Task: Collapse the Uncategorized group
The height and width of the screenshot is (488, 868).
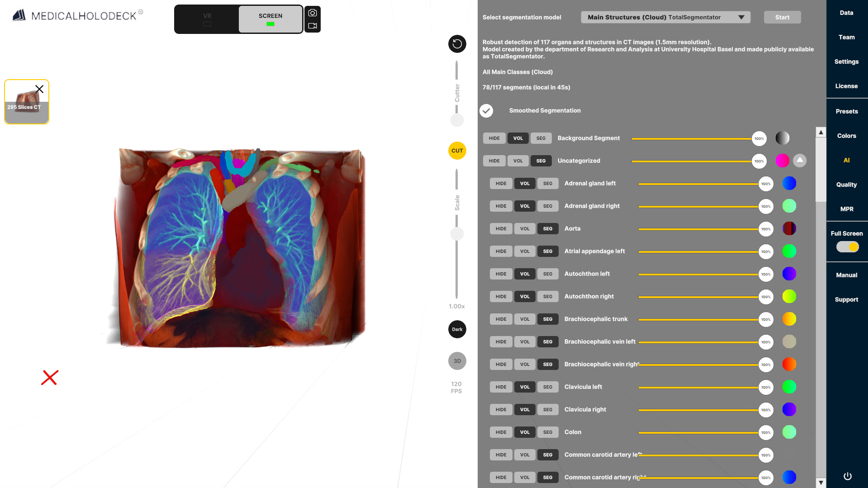Action: [800, 161]
